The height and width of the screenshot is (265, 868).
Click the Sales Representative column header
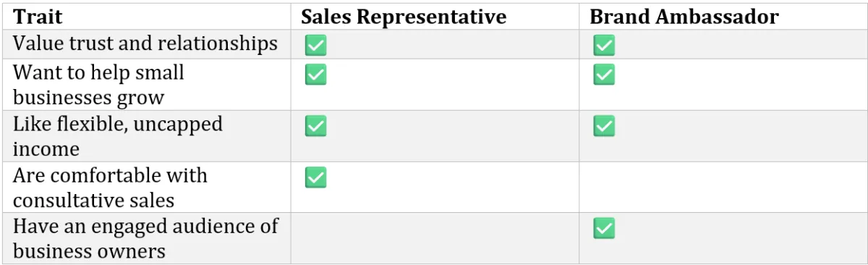(404, 17)
